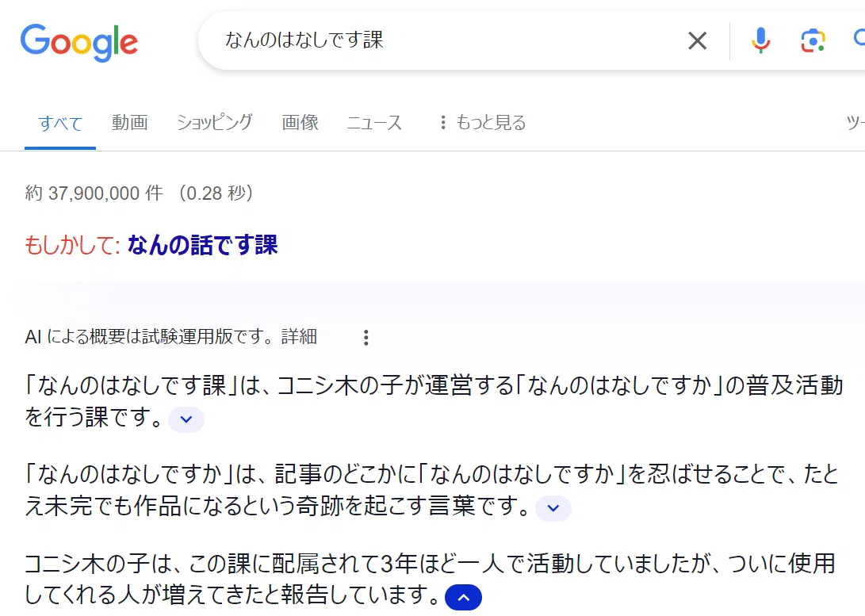The height and width of the screenshot is (616, 865).
Task: Open Google Lens image search icon
Action: 813,40
